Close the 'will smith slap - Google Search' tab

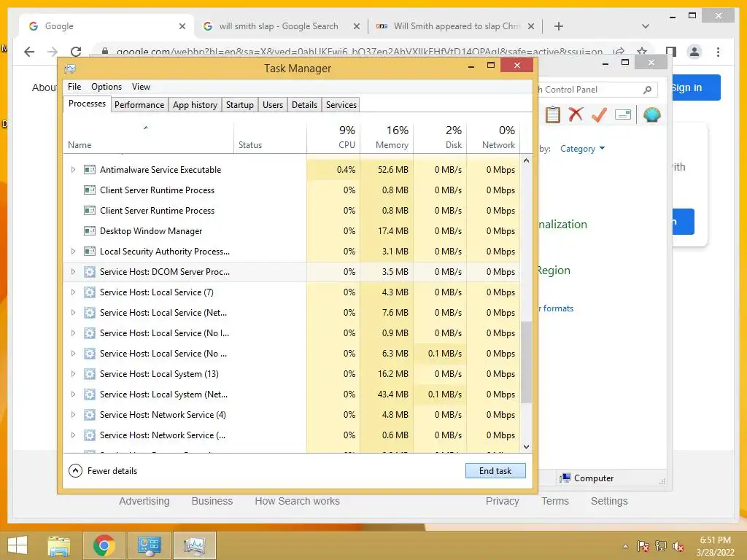click(x=356, y=26)
